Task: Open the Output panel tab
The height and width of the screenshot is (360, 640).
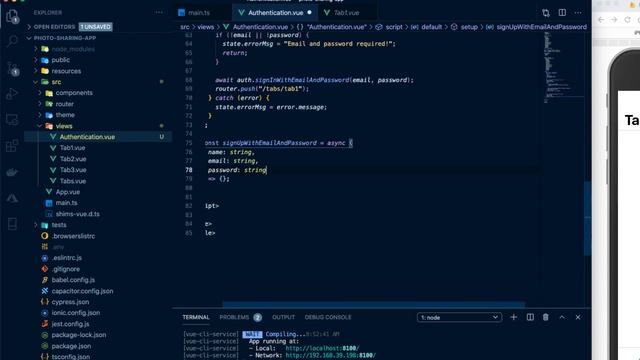Action: click(x=283, y=317)
